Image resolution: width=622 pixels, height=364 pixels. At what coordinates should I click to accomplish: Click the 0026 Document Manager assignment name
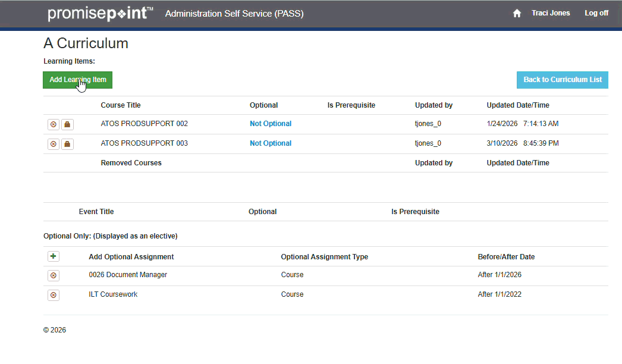(x=128, y=275)
